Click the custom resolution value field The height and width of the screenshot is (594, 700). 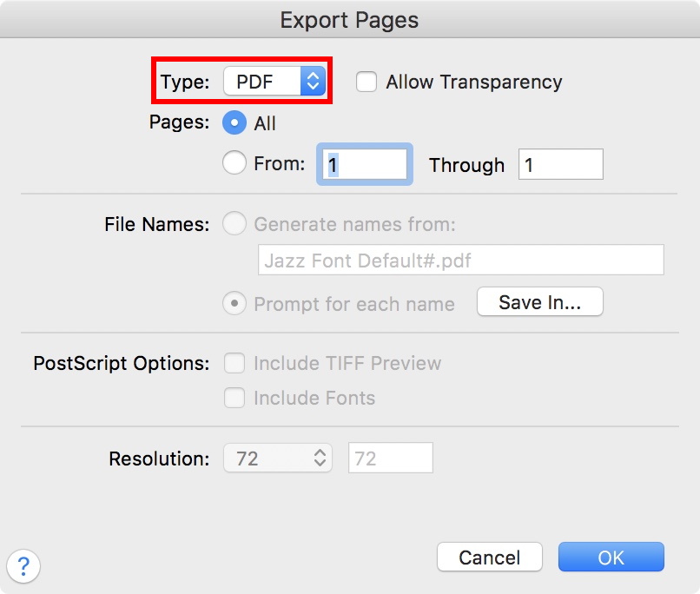(390, 458)
